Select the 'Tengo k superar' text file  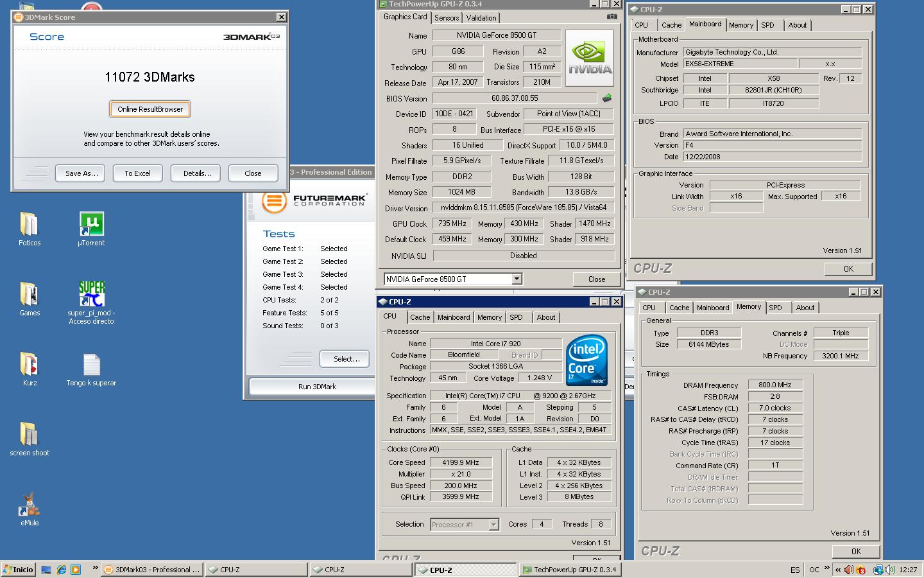pyautogui.click(x=91, y=369)
